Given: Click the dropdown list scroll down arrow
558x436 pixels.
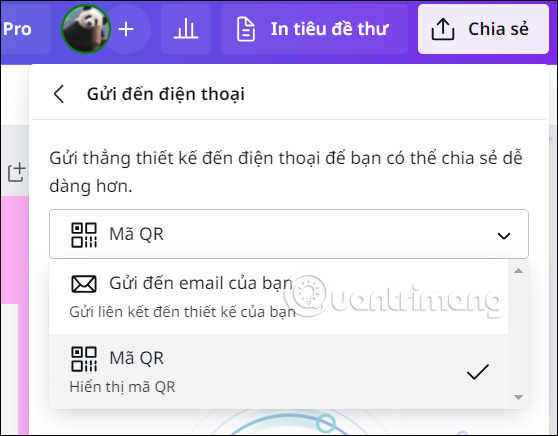Looking at the screenshot, I should tap(518, 397).
